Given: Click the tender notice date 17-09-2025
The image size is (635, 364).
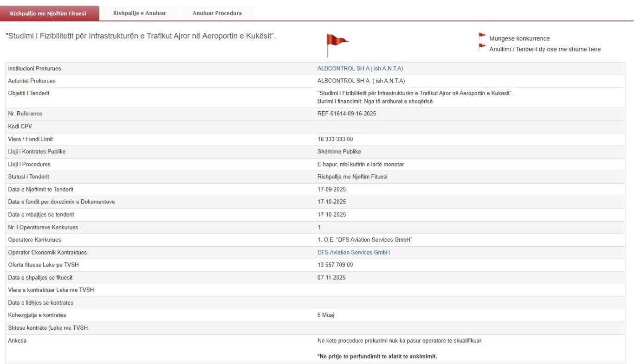Looking at the screenshot, I should coord(331,190).
